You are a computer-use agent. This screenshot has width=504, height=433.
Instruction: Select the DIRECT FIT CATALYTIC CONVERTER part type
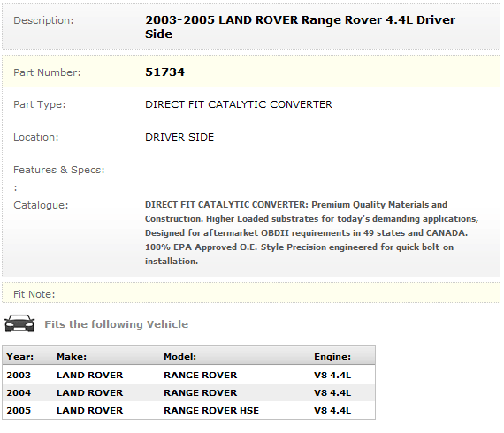[239, 104]
